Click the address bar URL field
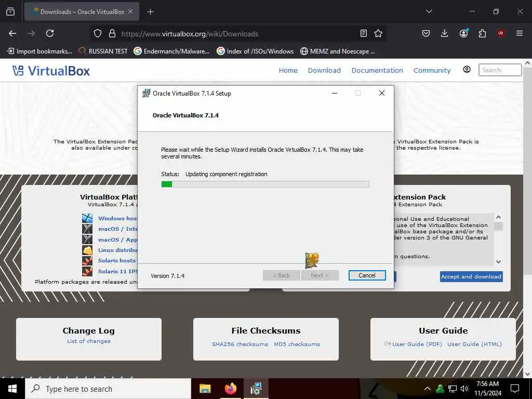The width and height of the screenshot is (532, 399). point(237,34)
